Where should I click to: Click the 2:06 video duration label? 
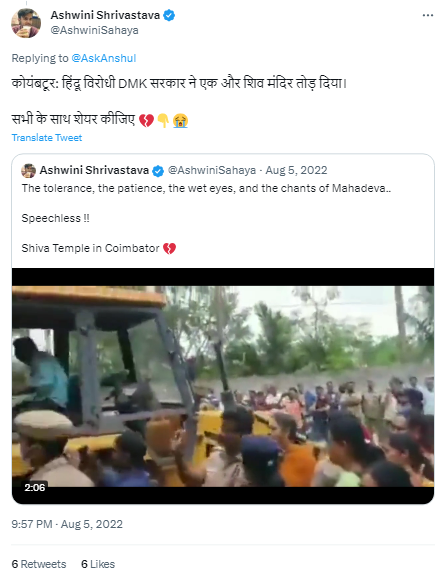(x=35, y=487)
